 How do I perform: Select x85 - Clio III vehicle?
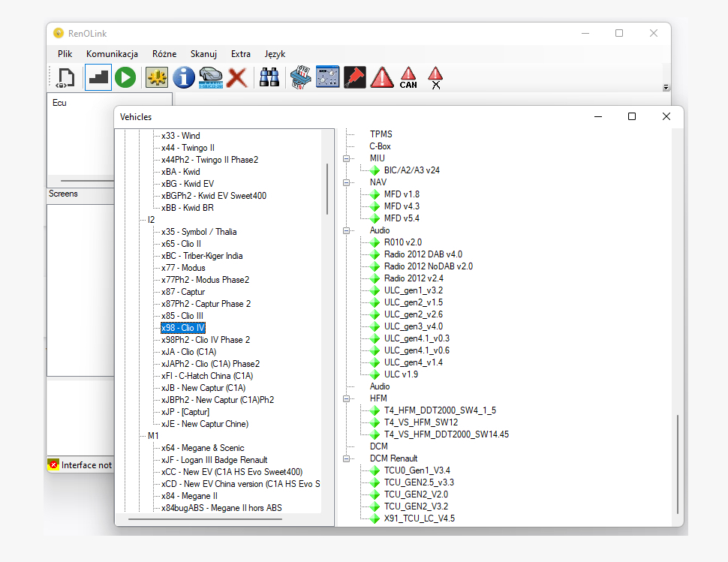coord(182,316)
